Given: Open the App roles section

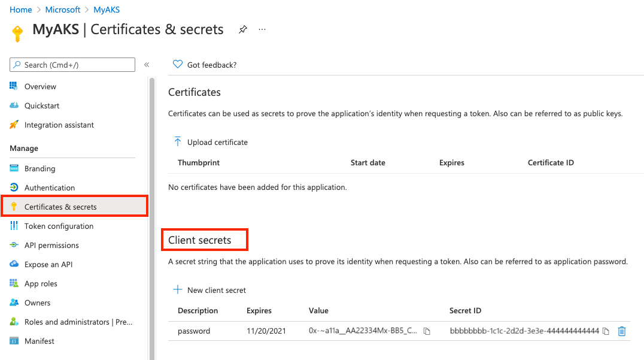Looking at the screenshot, I should click(41, 283).
